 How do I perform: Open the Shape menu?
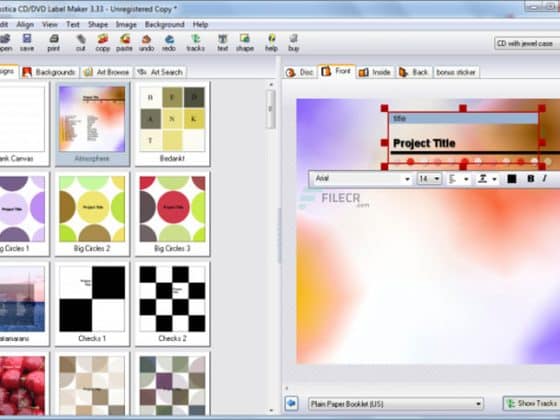click(98, 25)
